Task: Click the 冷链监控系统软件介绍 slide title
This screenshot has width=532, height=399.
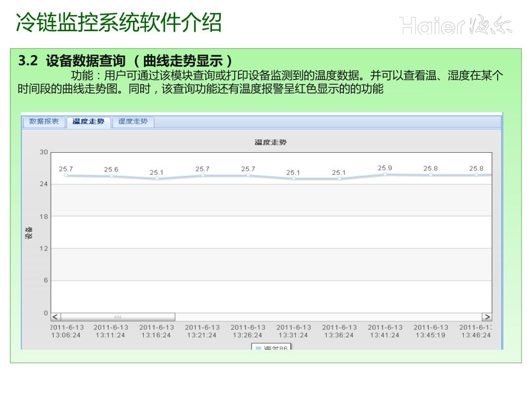Action: pyautogui.click(x=119, y=23)
